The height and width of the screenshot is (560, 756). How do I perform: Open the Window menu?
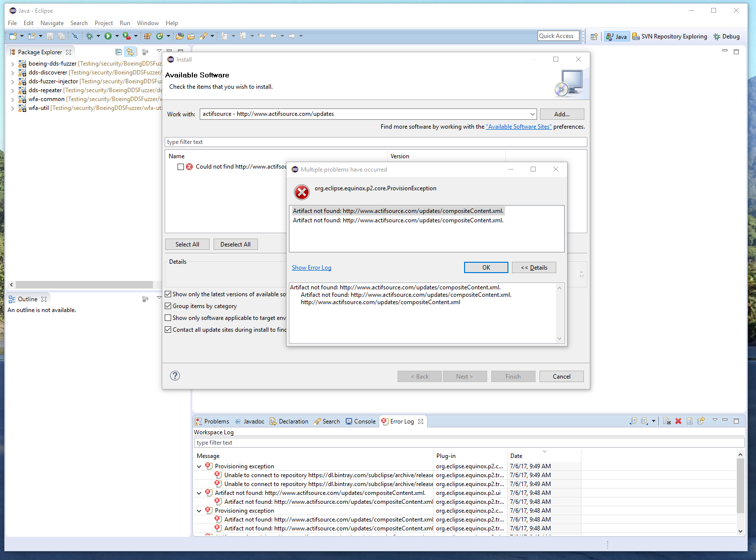(147, 23)
